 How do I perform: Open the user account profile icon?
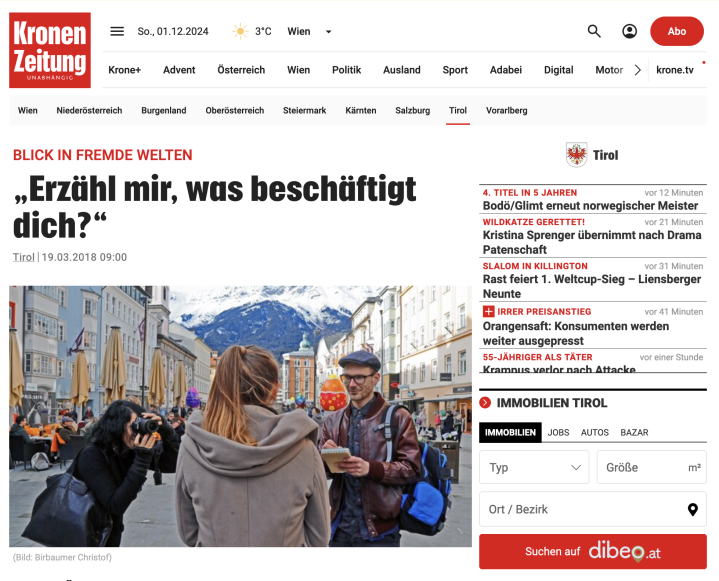[630, 31]
